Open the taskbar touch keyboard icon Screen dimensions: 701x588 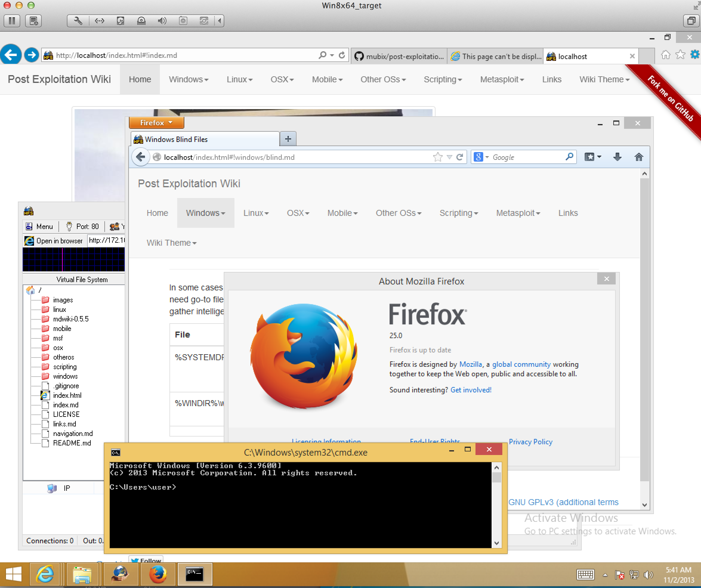coord(585,575)
